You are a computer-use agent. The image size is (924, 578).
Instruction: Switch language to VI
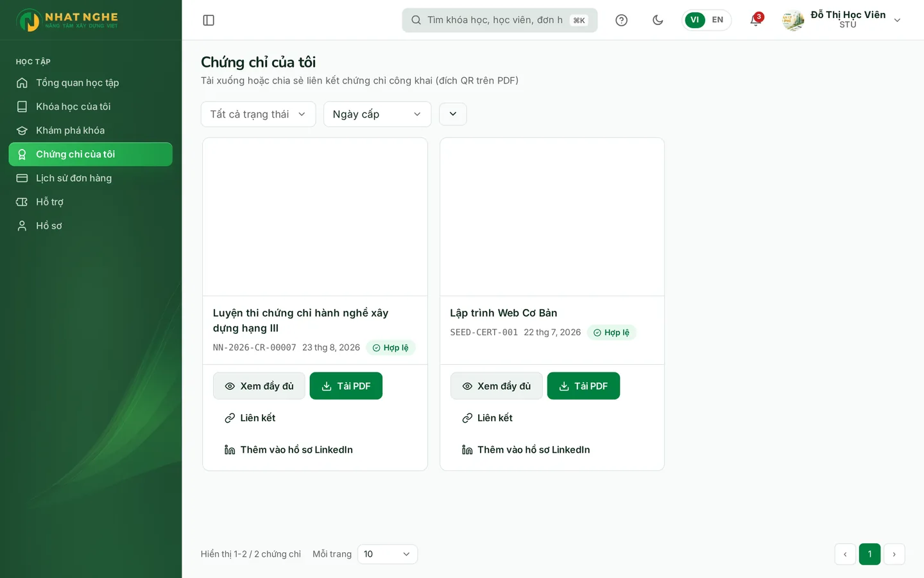[694, 20]
